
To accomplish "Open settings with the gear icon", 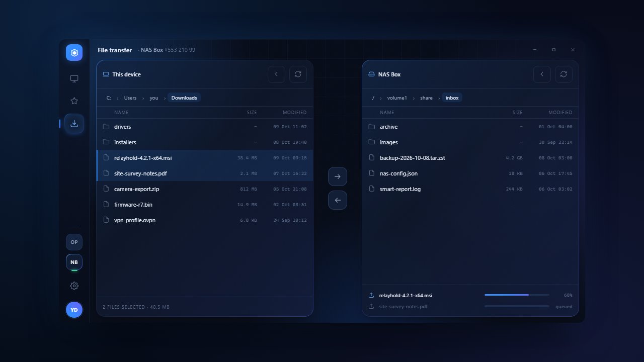I will (x=74, y=286).
